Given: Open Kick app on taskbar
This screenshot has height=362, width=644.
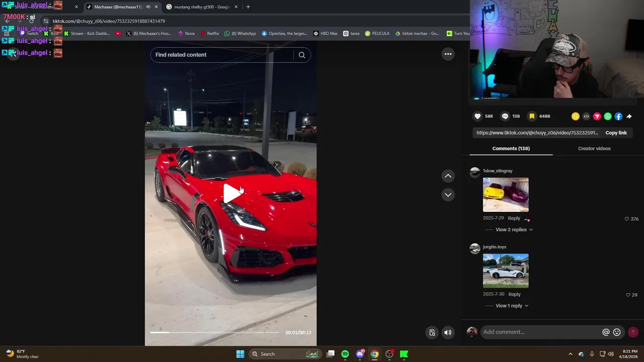Looking at the screenshot, I should pyautogui.click(x=404, y=354).
